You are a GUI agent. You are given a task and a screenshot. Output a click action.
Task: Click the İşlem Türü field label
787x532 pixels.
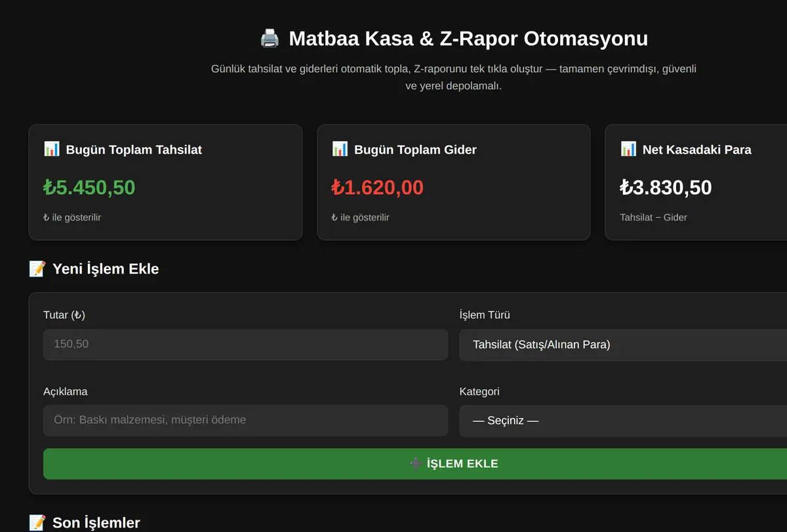pos(485,315)
